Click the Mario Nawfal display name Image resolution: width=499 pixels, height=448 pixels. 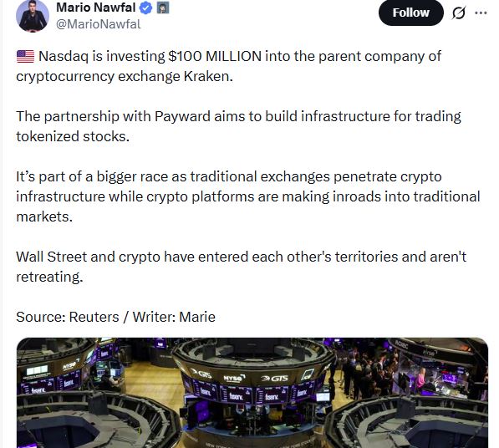click(x=96, y=8)
